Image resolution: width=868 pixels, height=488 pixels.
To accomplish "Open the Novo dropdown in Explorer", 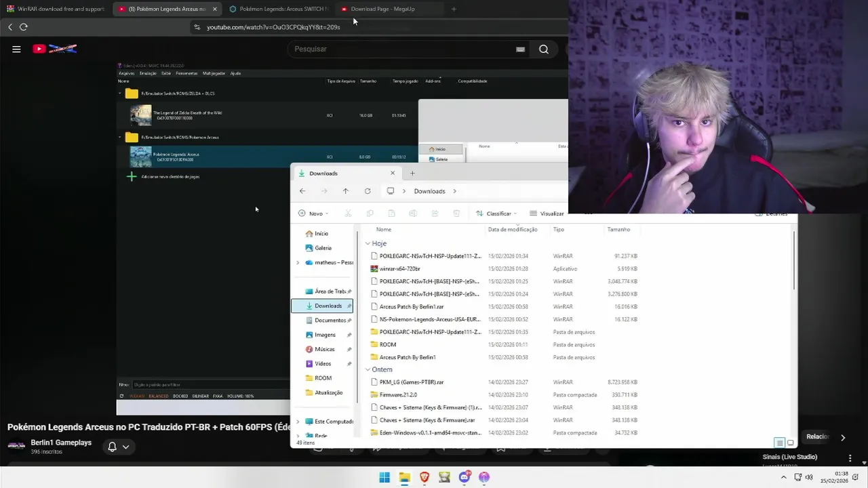I will 313,213.
